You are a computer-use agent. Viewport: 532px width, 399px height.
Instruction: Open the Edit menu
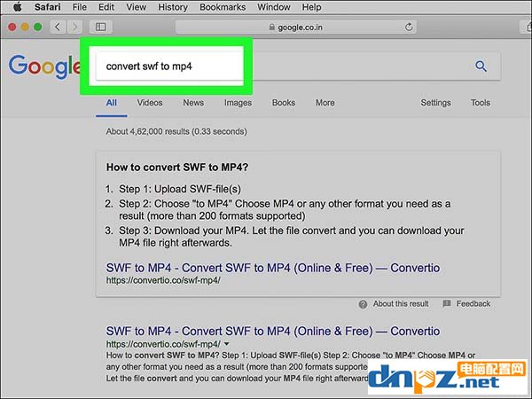(x=106, y=7)
